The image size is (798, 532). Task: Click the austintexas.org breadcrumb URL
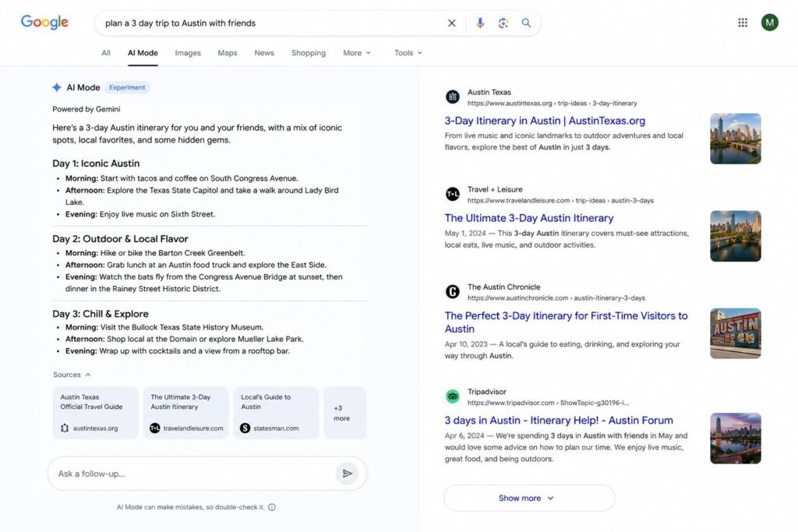[x=552, y=104]
